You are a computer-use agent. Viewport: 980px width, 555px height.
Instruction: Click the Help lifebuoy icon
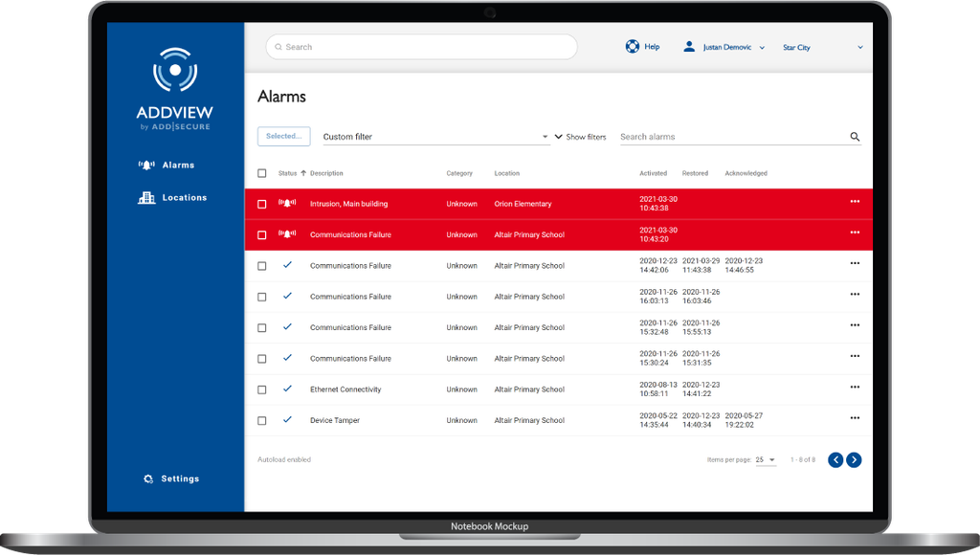pyautogui.click(x=633, y=46)
